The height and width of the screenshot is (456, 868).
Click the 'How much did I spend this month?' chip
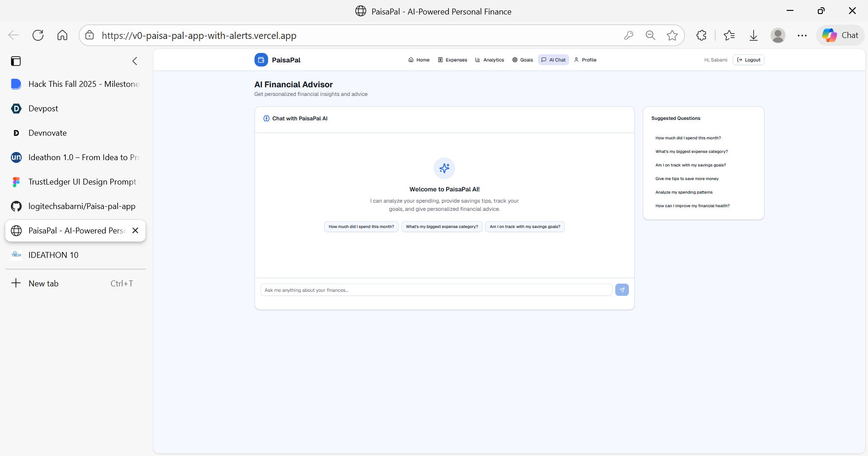pyautogui.click(x=361, y=227)
